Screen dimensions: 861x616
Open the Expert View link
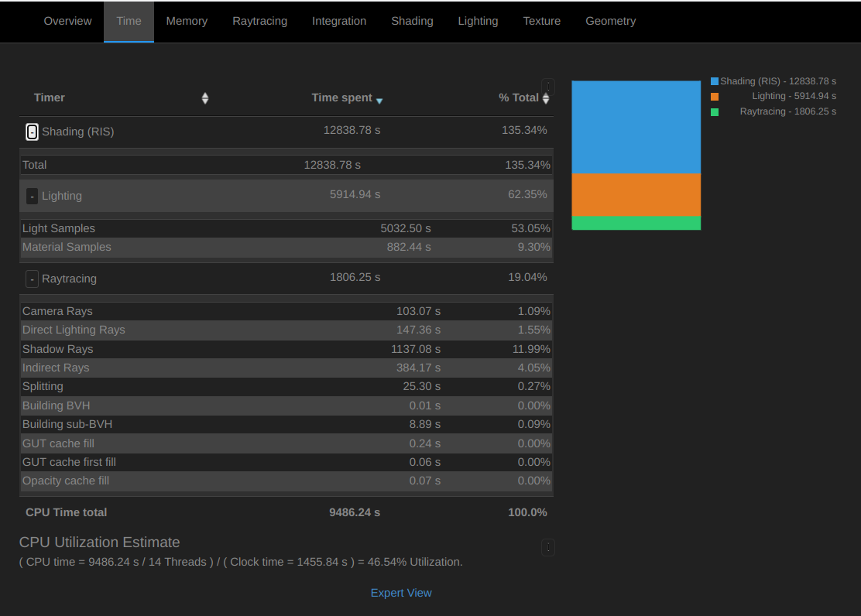point(401,593)
